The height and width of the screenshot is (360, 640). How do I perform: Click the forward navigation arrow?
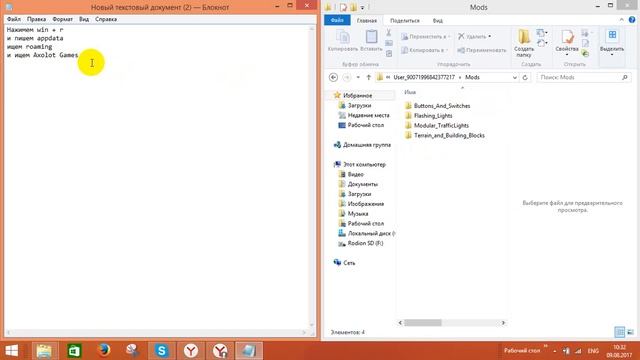[347, 77]
